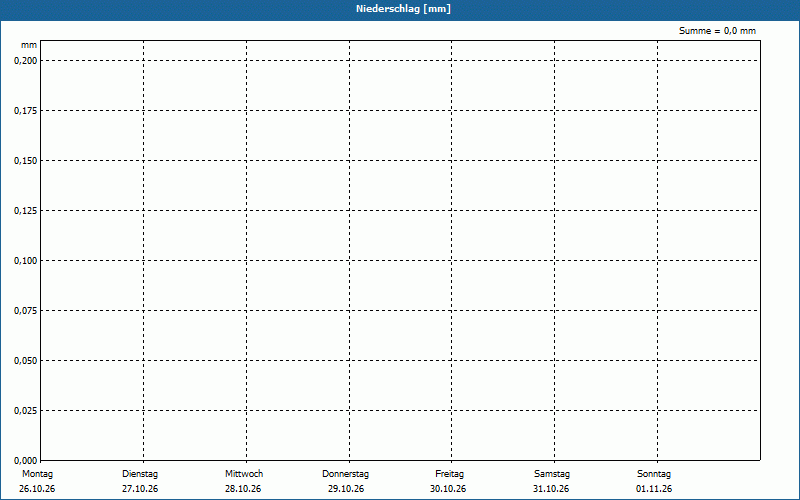This screenshot has width=800, height=500.
Task: Click the date 26.10.26
Action: (x=37, y=489)
